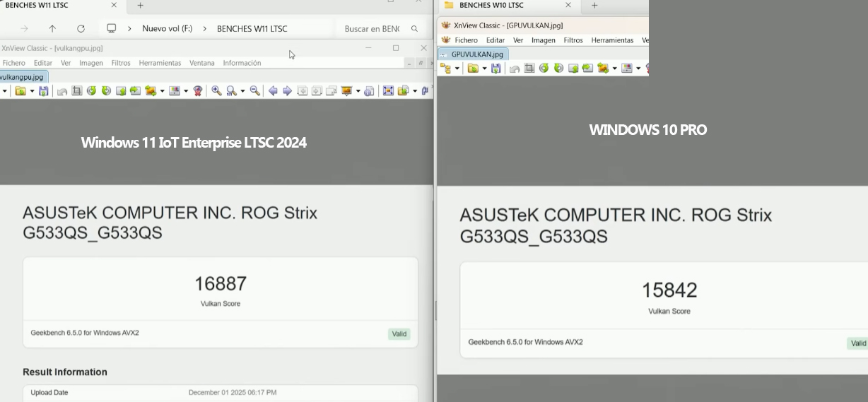868x402 pixels.
Task: Expand browser tree dropdown arrow in right XnView
Action: pyautogui.click(x=457, y=69)
